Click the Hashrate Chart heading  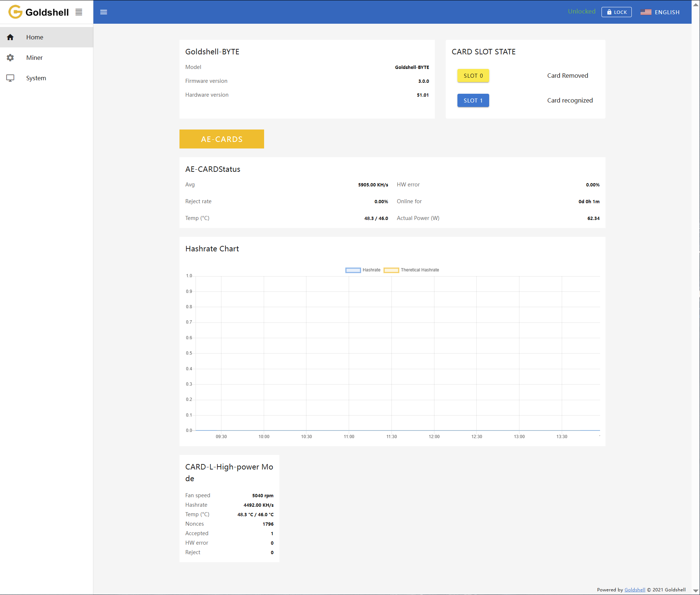tap(212, 249)
